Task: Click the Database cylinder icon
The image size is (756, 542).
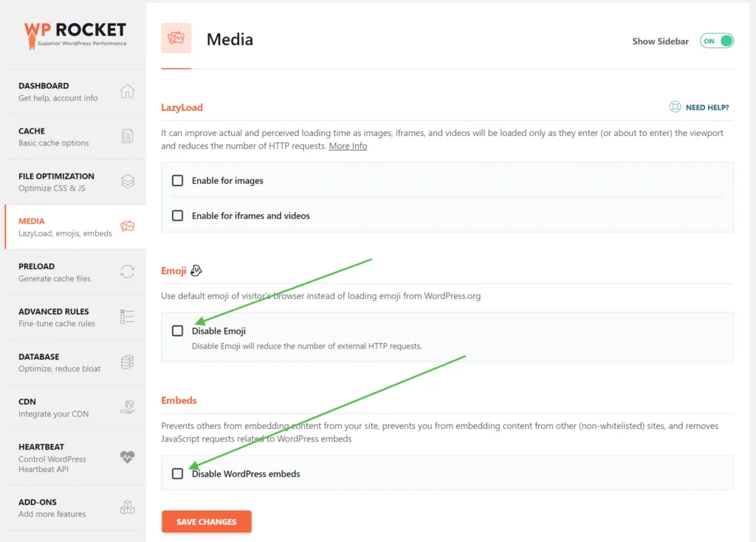Action: click(127, 362)
